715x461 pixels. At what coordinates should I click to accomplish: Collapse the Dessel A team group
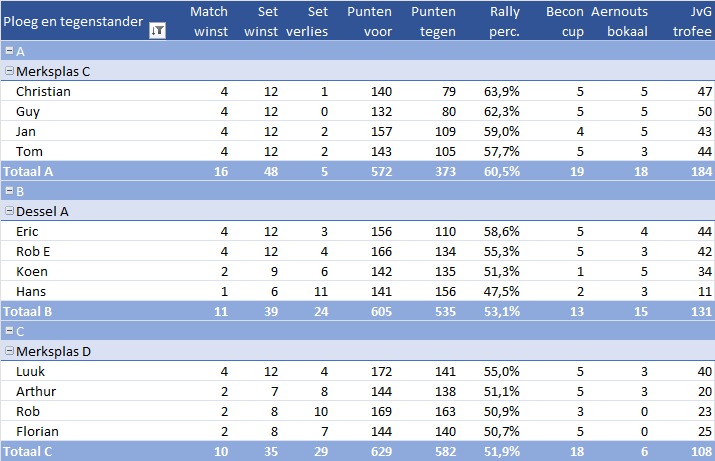tap(10, 211)
